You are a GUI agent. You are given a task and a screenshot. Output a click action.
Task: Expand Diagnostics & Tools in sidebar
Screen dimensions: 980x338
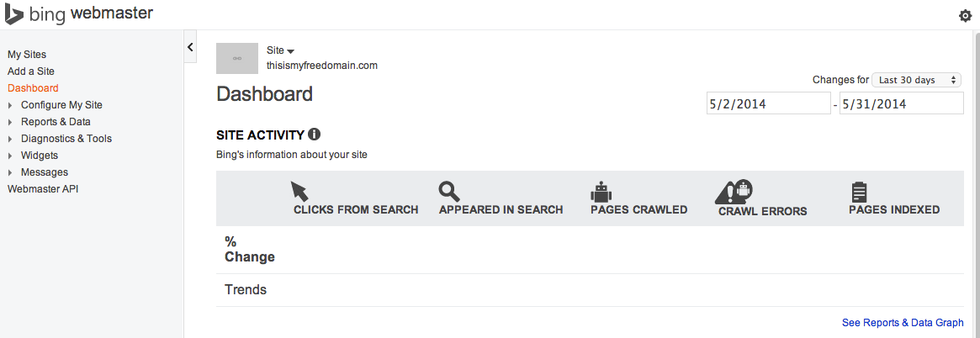[10, 139]
